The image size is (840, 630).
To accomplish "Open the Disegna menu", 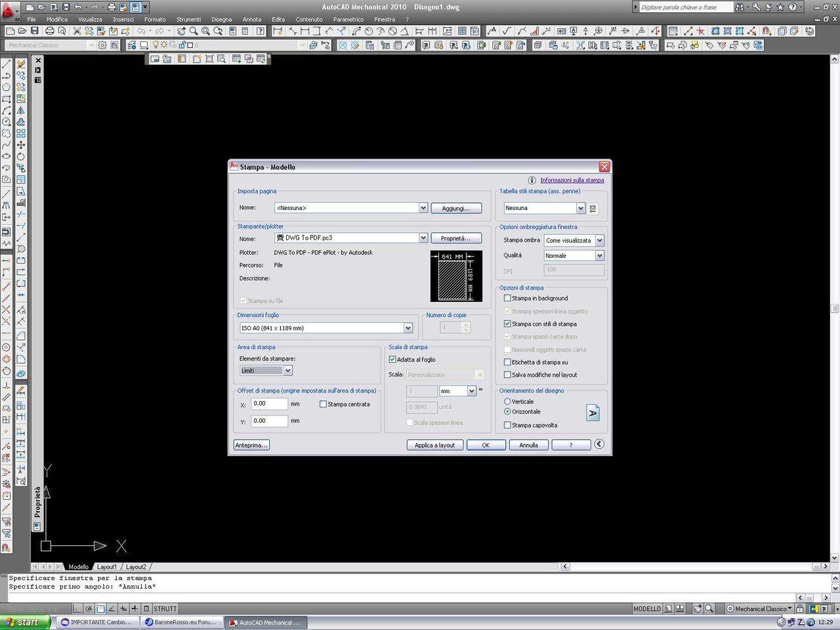I will 221,20.
